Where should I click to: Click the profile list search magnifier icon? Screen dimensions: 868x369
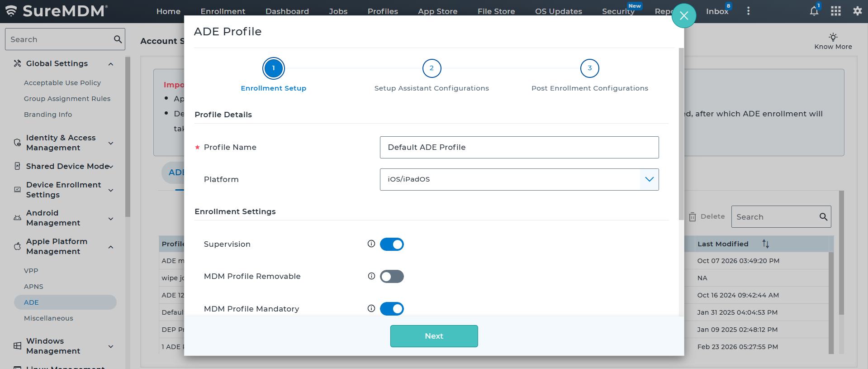(823, 217)
